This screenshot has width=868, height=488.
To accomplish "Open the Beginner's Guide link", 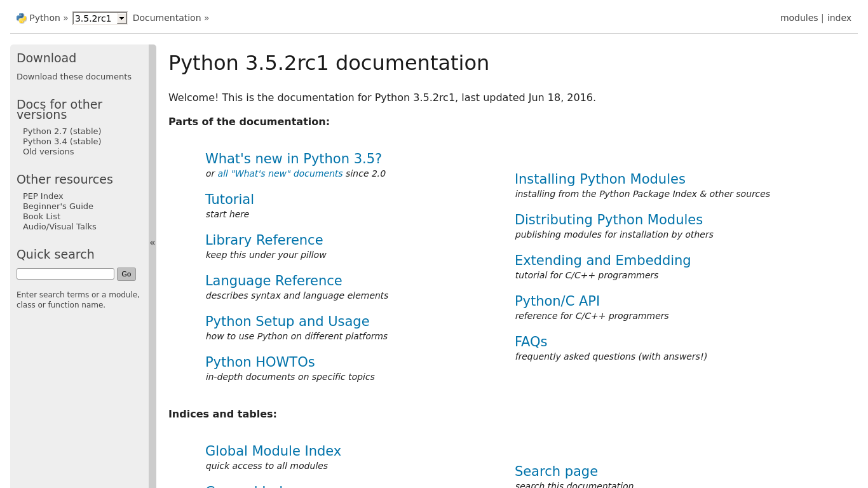I will [x=58, y=207].
